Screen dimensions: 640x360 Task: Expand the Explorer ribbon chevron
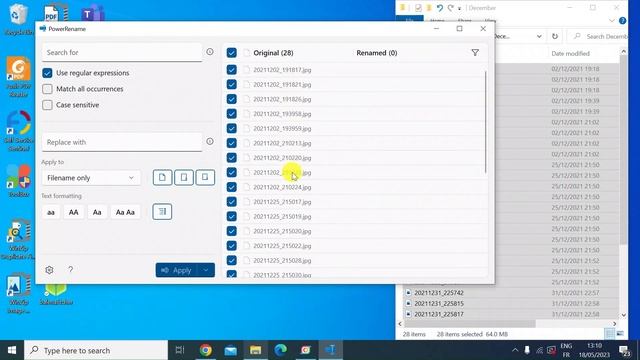pyautogui.click(x=611, y=20)
